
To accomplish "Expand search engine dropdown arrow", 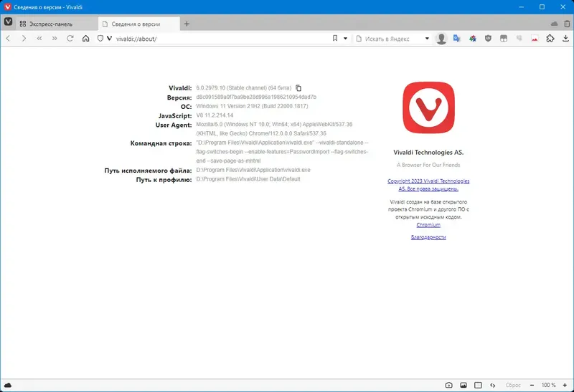I will pos(427,39).
